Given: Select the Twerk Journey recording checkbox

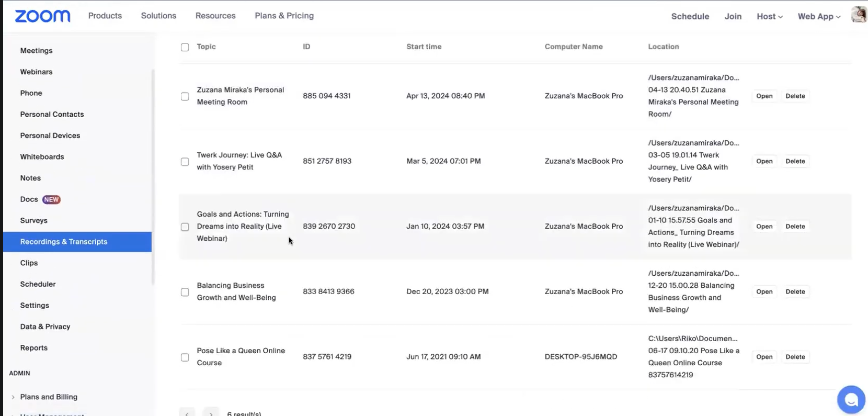Looking at the screenshot, I should [185, 162].
